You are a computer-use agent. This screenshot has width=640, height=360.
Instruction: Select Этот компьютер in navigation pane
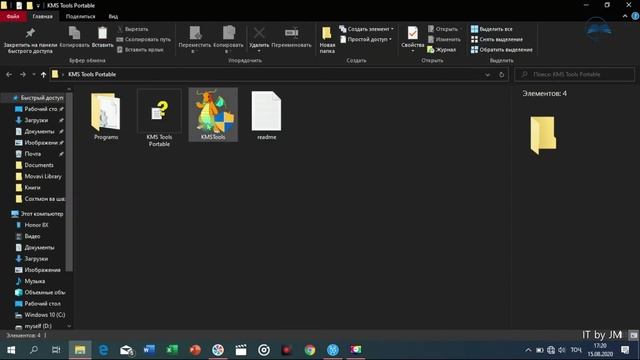[x=37, y=213]
